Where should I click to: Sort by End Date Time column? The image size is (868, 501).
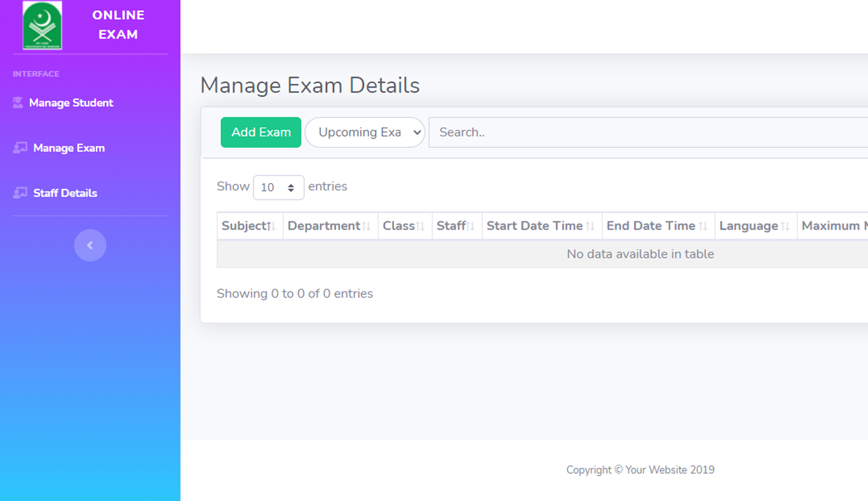pos(703,226)
